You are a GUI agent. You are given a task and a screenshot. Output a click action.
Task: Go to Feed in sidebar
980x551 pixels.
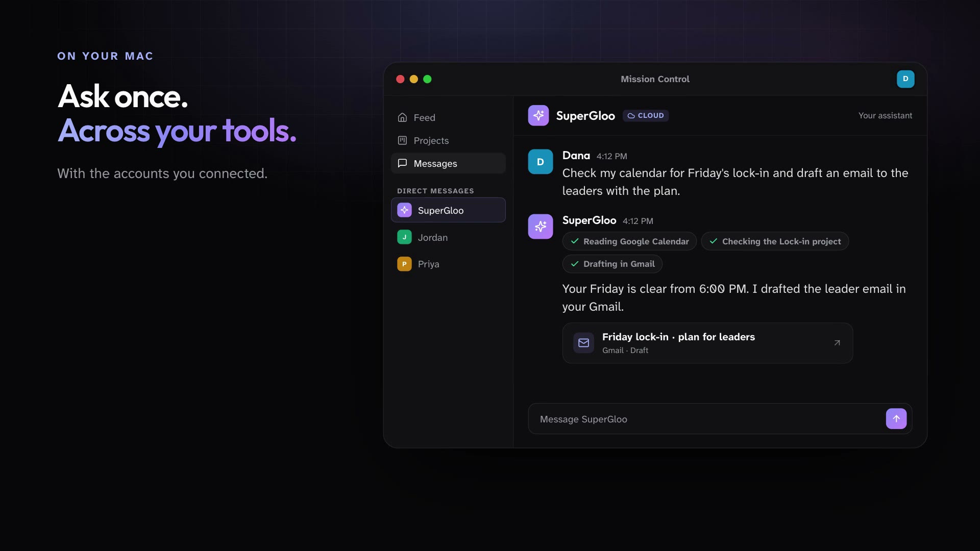click(448, 117)
